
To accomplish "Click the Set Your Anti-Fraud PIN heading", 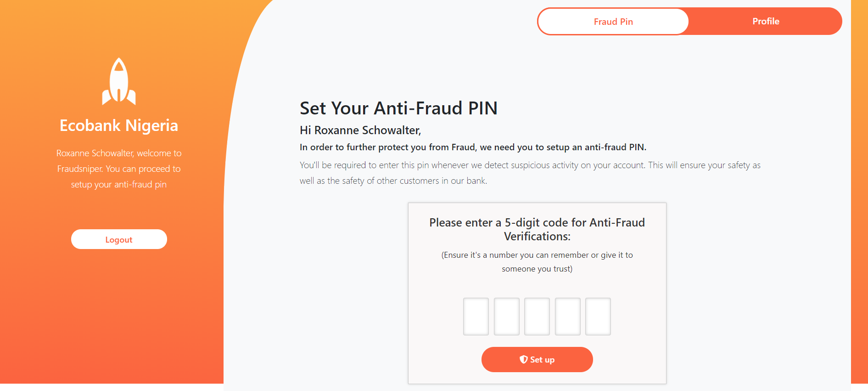I will [398, 108].
